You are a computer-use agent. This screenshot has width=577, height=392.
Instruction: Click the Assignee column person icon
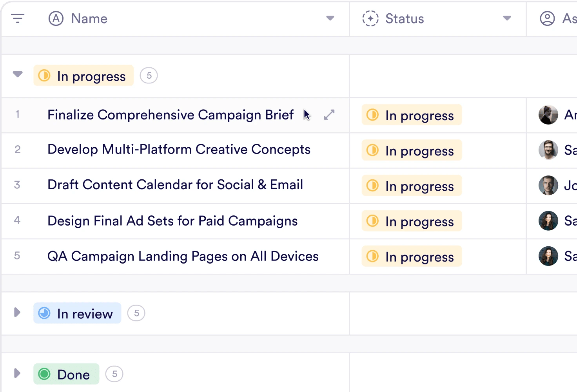pyautogui.click(x=547, y=18)
